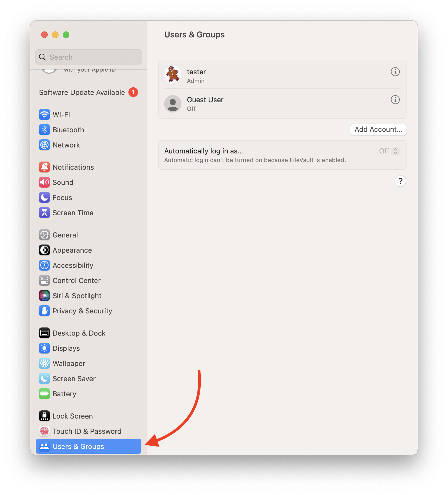
Task: Go to Notifications label
Action: pyautogui.click(x=73, y=167)
